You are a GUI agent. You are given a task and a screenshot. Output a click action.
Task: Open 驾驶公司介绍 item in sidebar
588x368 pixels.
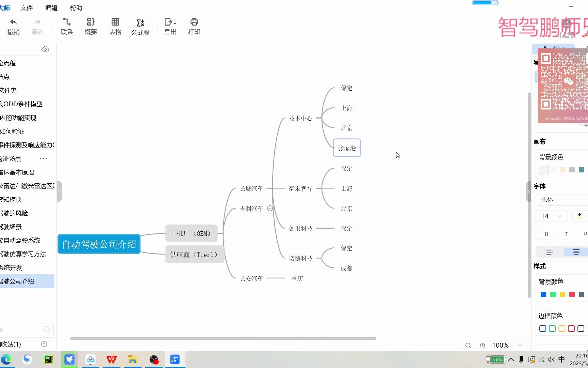(27, 281)
